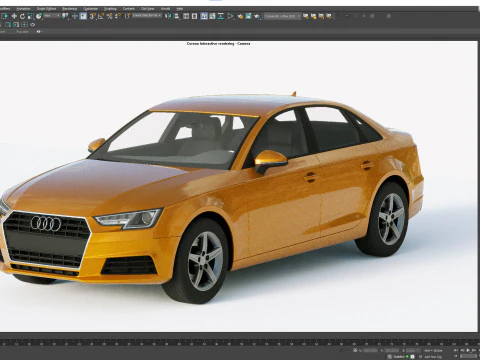Open the Named Selection Sets dropdown
Screen dimensions: 480x360
(x=147, y=16)
